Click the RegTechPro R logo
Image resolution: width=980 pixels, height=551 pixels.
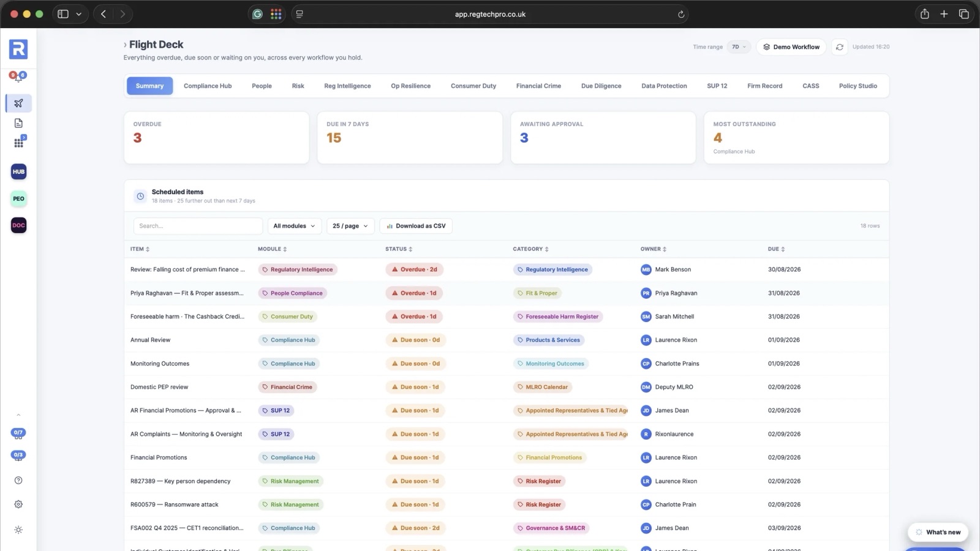coord(18,49)
